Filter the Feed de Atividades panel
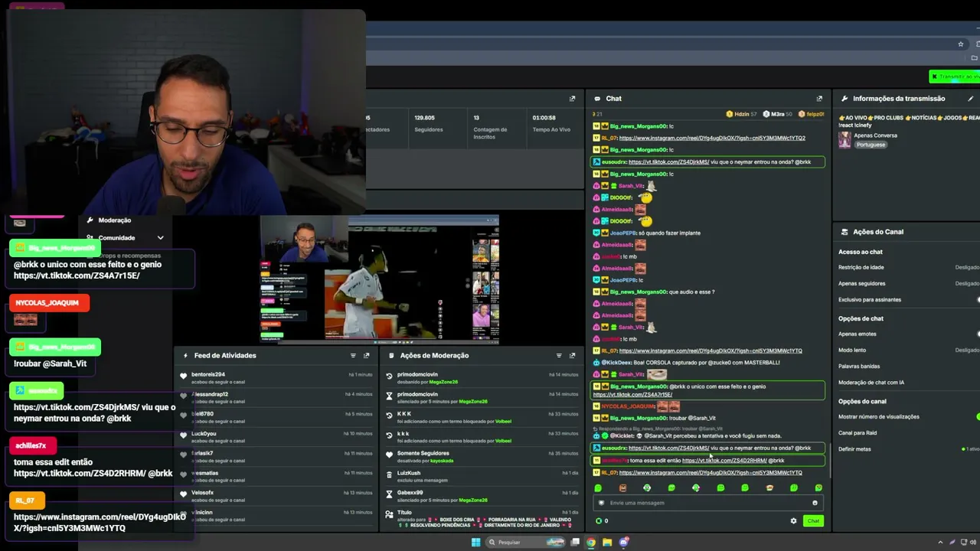Viewport: 980px width, 551px height. [353, 356]
